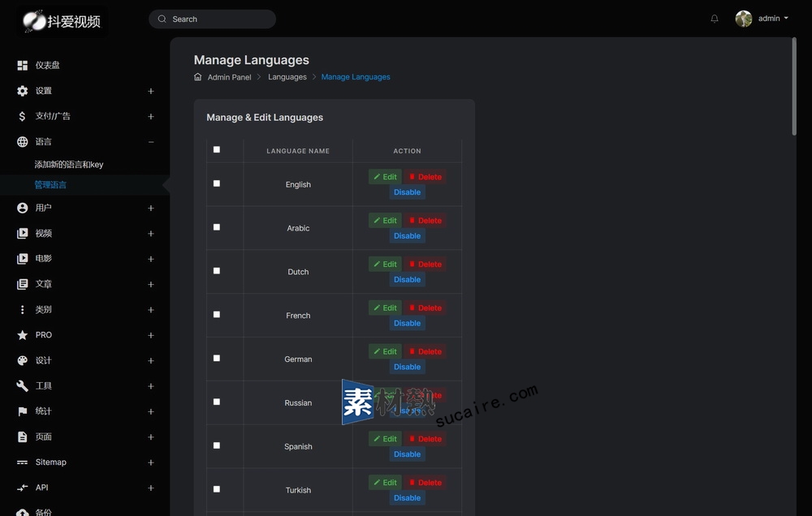
Task: Click into the Search field
Action: (212, 19)
